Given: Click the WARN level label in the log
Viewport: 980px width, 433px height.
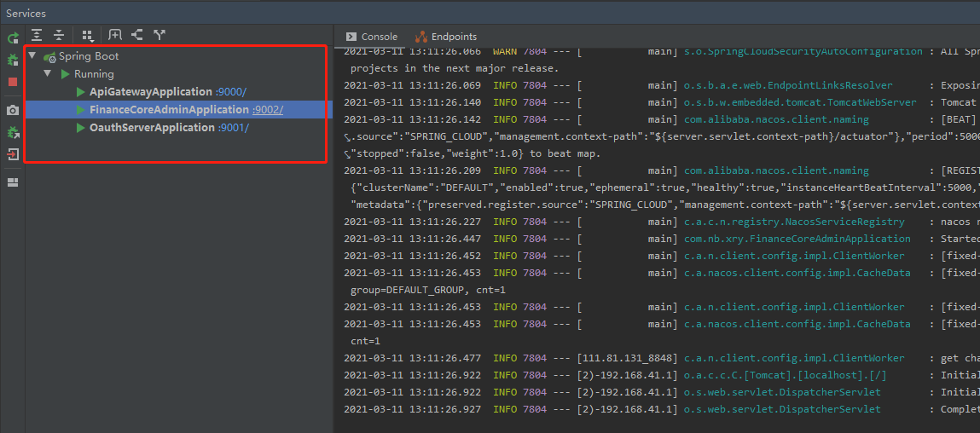Looking at the screenshot, I should point(504,51).
